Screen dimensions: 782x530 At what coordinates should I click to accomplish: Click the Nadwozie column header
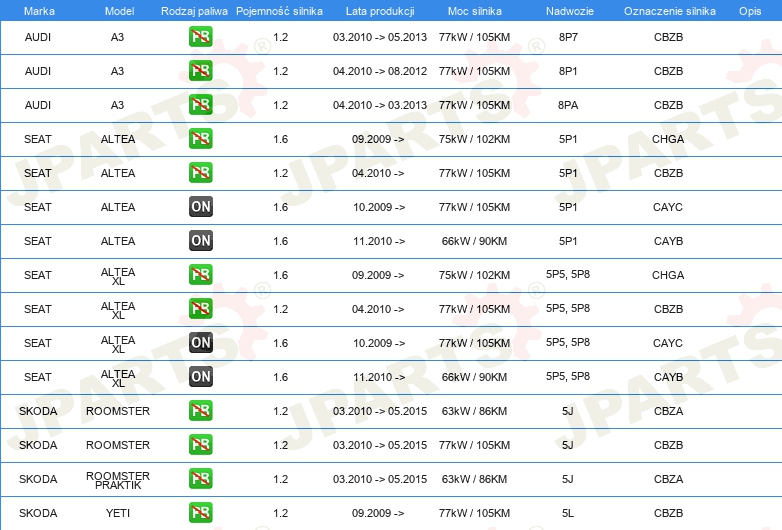(570, 11)
